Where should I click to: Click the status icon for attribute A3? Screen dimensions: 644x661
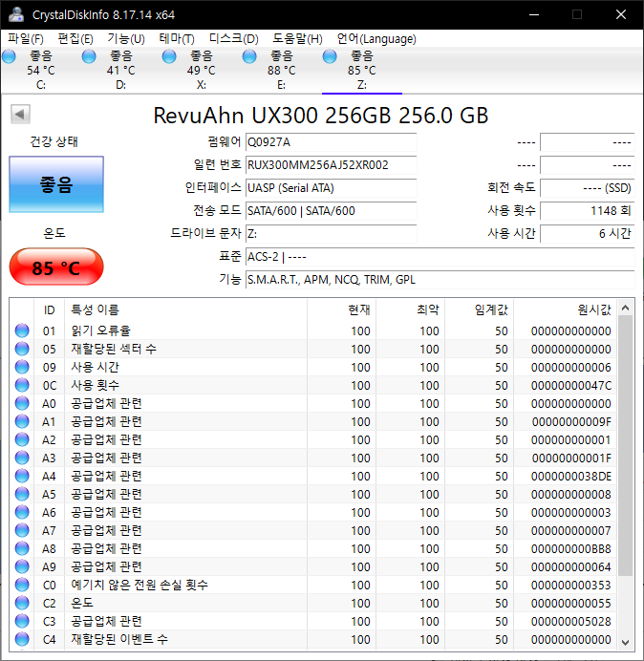click(x=22, y=458)
